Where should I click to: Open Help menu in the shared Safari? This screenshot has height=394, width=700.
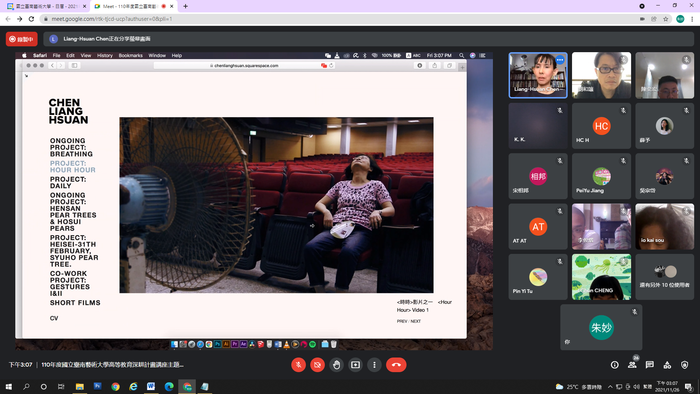(x=177, y=55)
